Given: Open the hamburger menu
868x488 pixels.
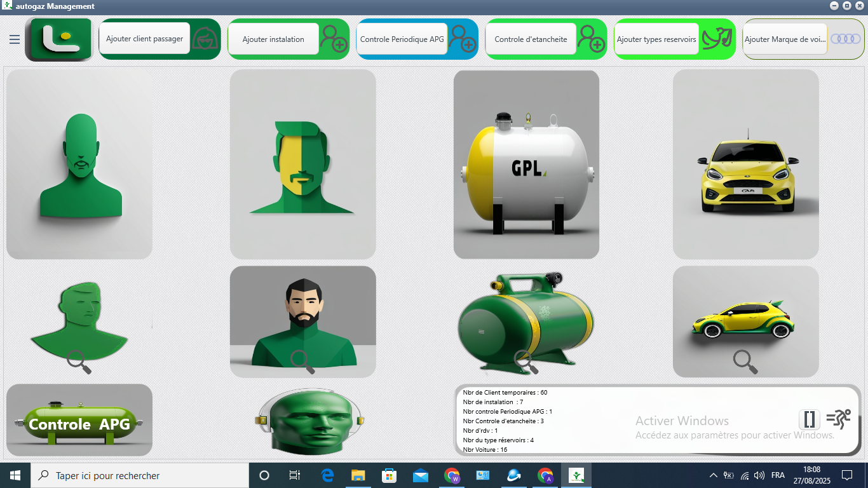Looking at the screenshot, I should [x=14, y=39].
